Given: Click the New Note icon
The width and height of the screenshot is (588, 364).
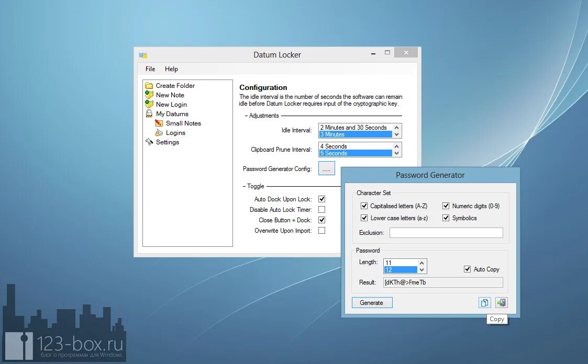Looking at the screenshot, I should (x=149, y=95).
